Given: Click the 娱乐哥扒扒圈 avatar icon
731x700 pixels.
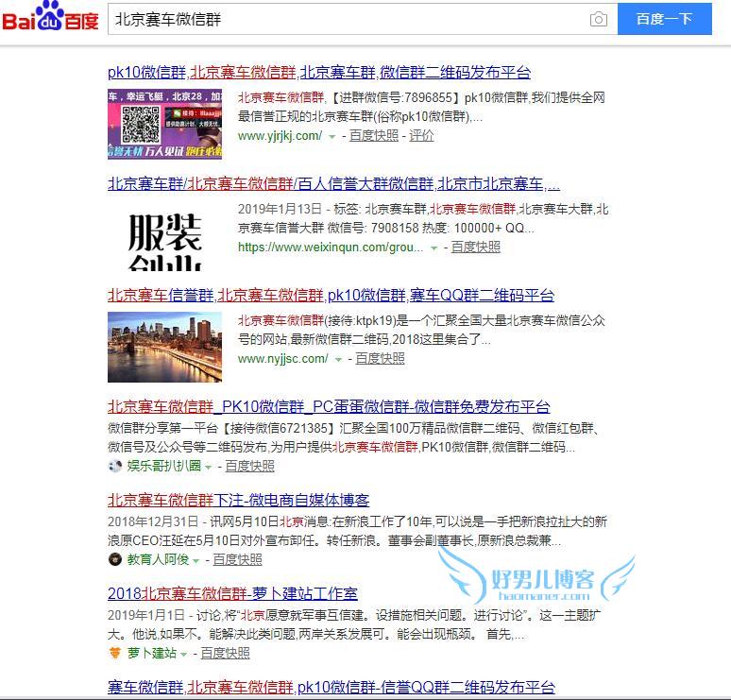Looking at the screenshot, I should (114, 466).
